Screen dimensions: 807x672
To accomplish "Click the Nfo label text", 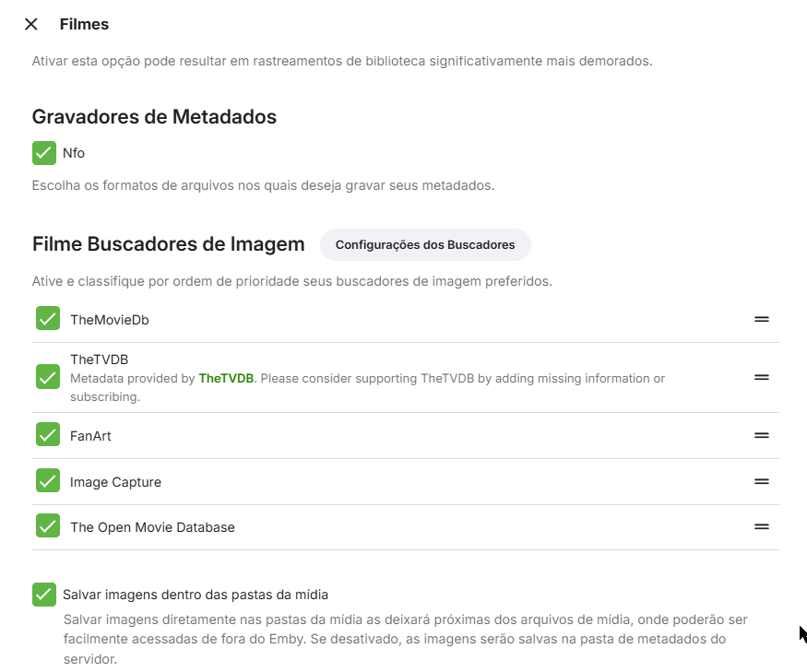I will pos(72,153).
